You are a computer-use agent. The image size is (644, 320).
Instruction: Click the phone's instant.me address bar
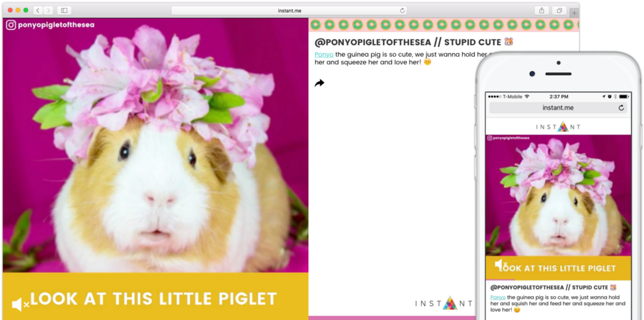558,107
